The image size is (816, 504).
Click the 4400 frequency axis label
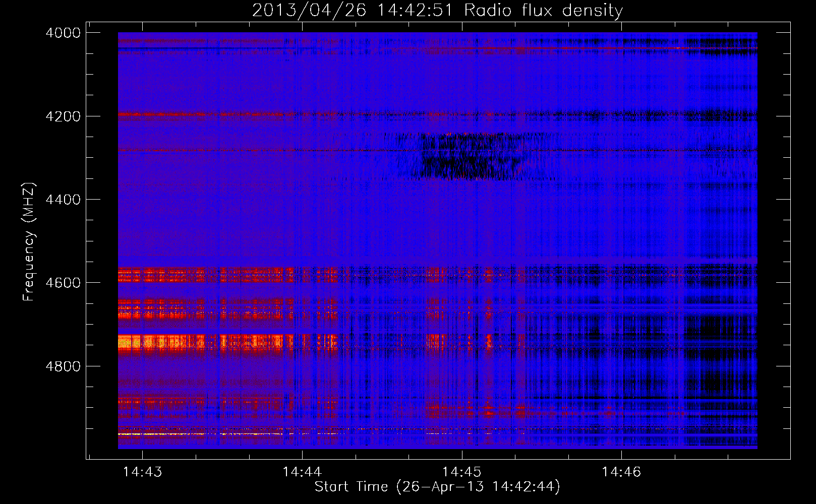(x=63, y=200)
